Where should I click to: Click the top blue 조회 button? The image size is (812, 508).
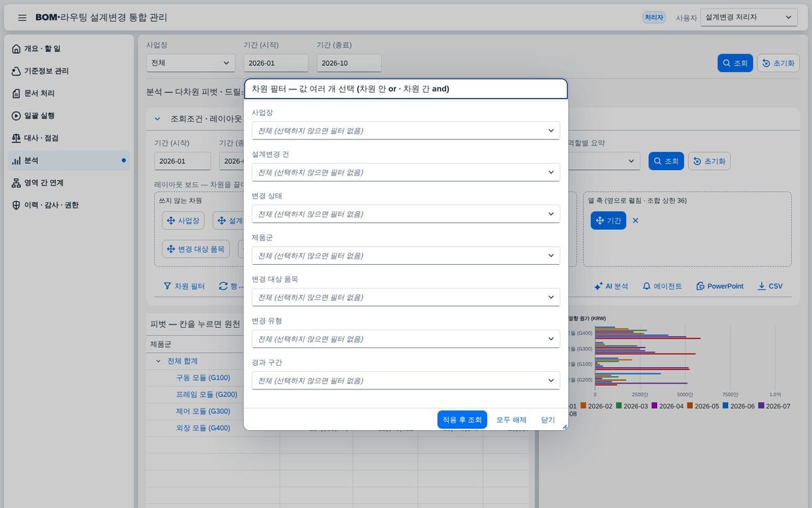(x=735, y=63)
